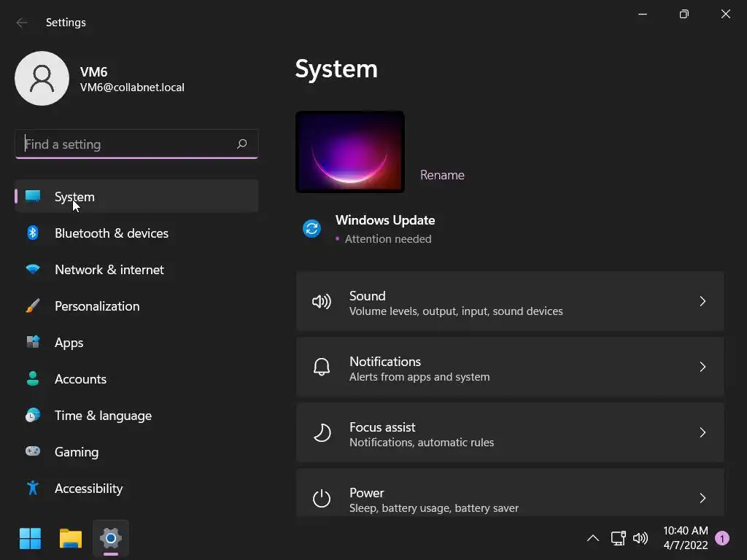Click the Sound speaker icon
This screenshot has width=747, height=560.
(322, 301)
